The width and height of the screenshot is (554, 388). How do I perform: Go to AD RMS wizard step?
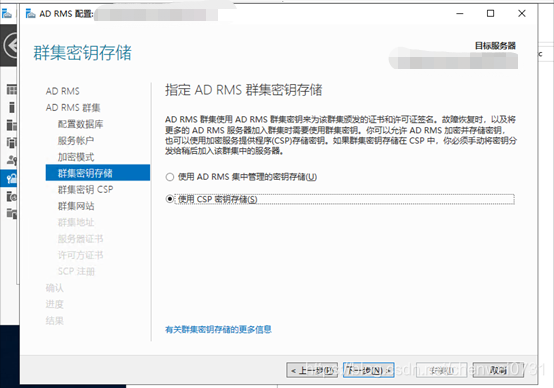tap(63, 91)
